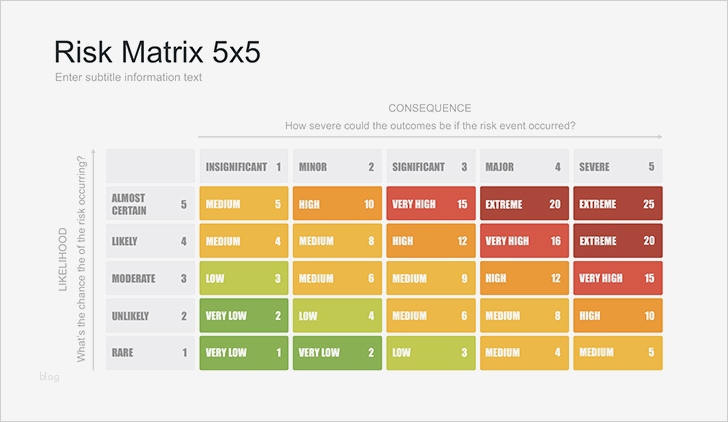Image resolution: width=728 pixels, height=422 pixels.
Task: Click the empty top-left corner header cell
Action: [150, 166]
